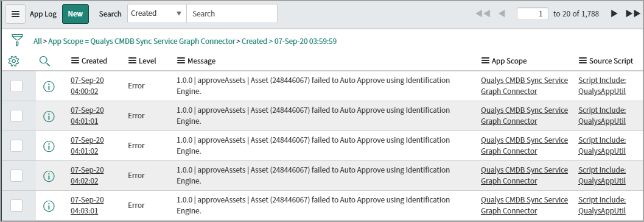Sort by the Message column header
This screenshot has height=222, width=644.
click(201, 61)
